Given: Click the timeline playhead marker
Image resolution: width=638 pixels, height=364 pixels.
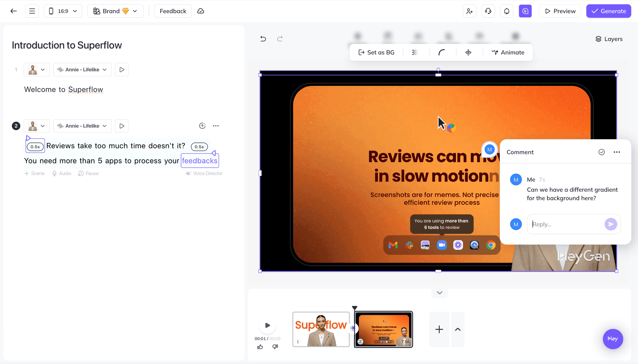Looking at the screenshot, I should coord(355,308).
